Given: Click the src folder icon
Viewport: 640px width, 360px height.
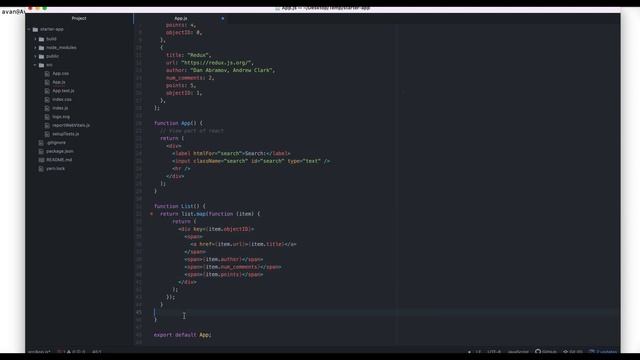Looking at the screenshot, I should pos(41,65).
